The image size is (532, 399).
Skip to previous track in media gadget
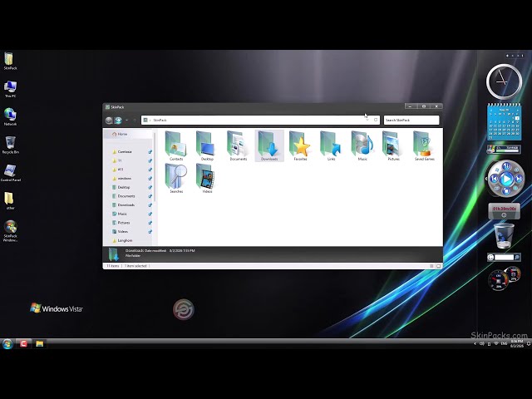(x=494, y=179)
